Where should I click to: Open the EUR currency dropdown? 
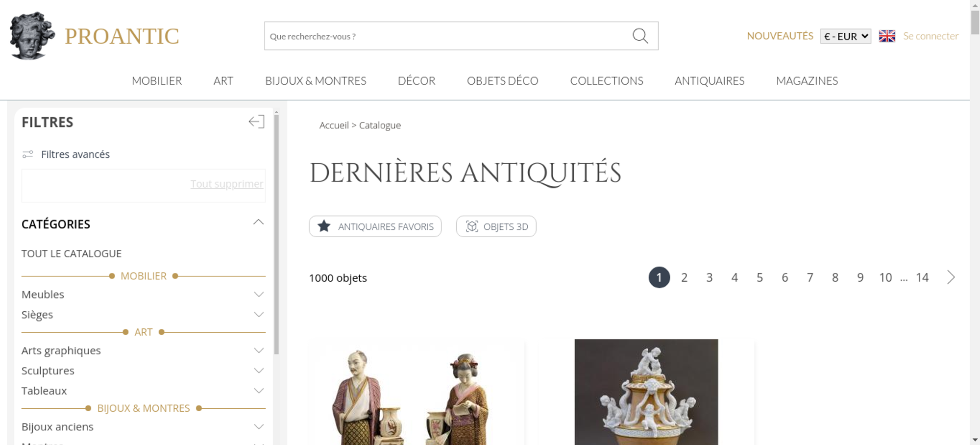pyautogui.click(x=846, y=36)
